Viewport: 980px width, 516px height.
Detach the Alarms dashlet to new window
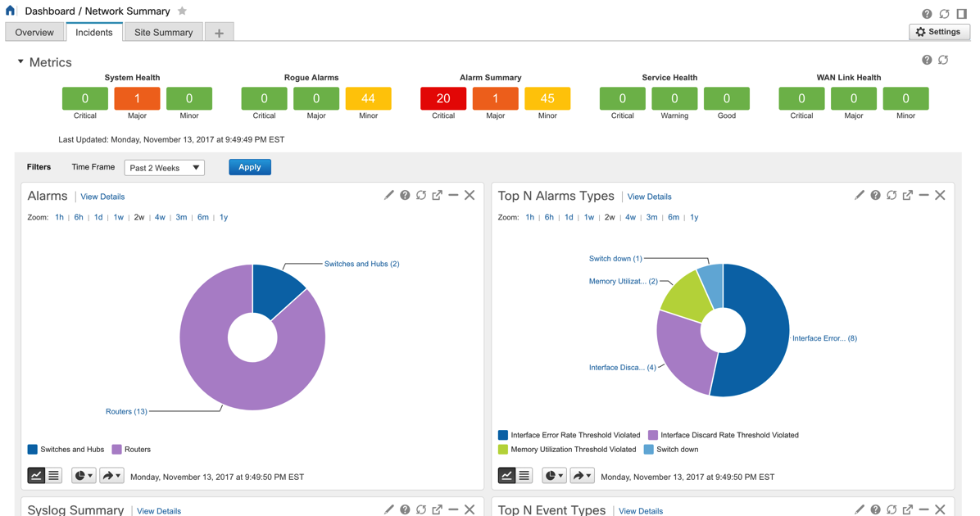[x=437, y=196]
